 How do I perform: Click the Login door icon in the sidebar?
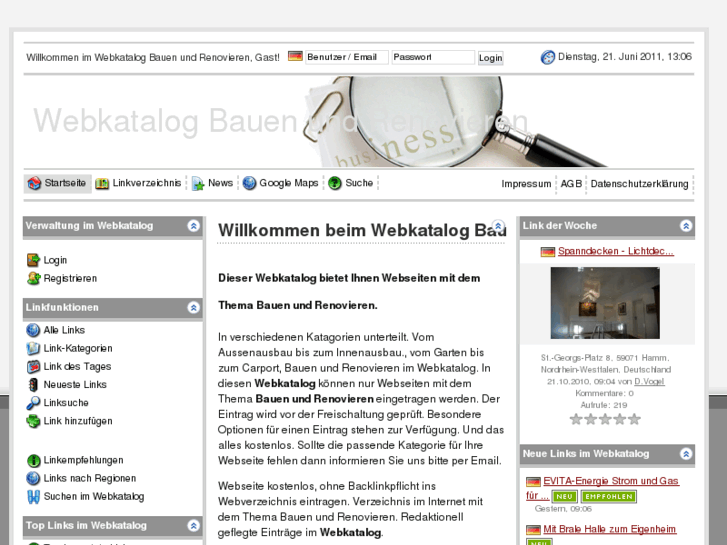33,260
